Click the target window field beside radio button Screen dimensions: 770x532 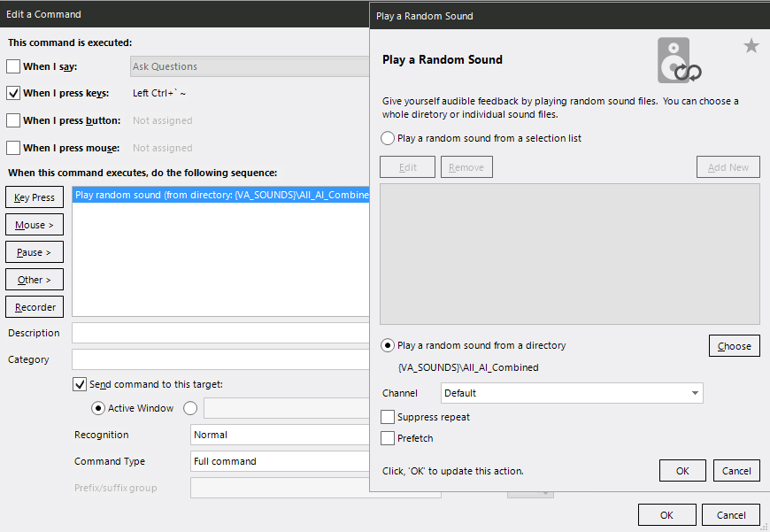[x=287, y=408]
